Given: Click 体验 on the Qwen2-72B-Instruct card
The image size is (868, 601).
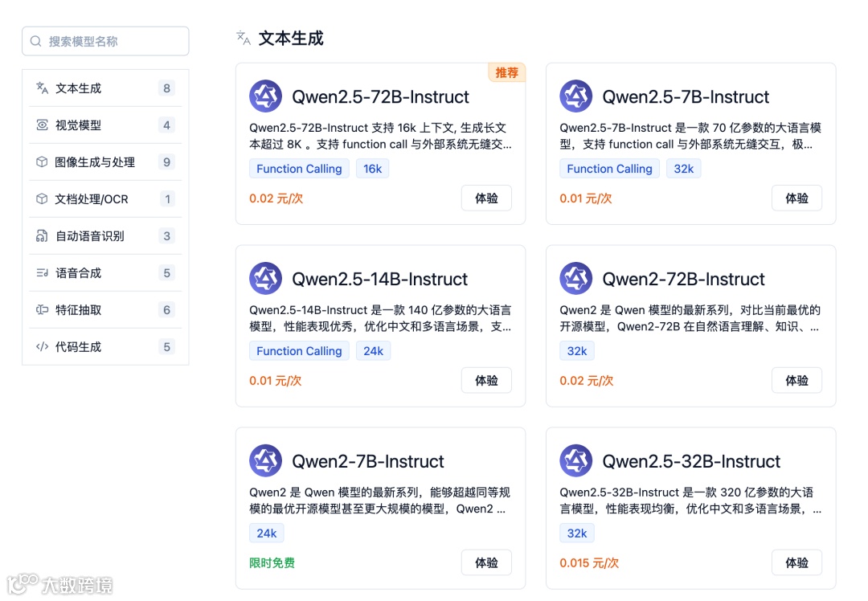Looking at the screenshot, I should pyautogui.click(x=797, y=380).
